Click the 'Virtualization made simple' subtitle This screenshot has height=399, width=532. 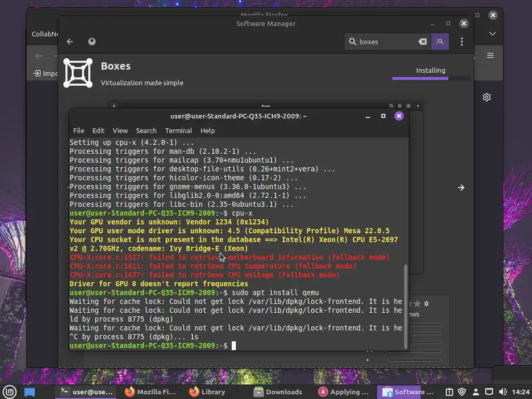tap(142, 83)
